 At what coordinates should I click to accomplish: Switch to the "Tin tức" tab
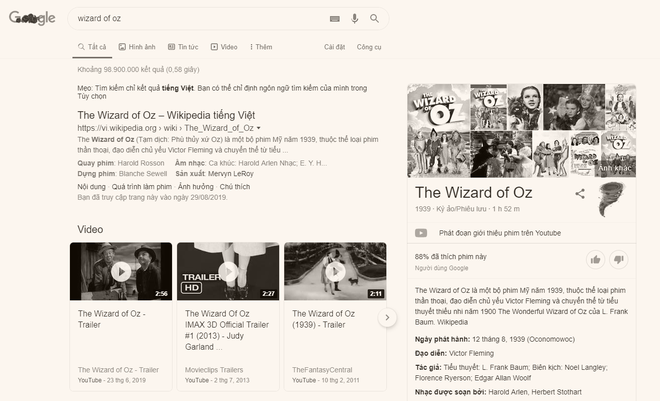[183, 47]
